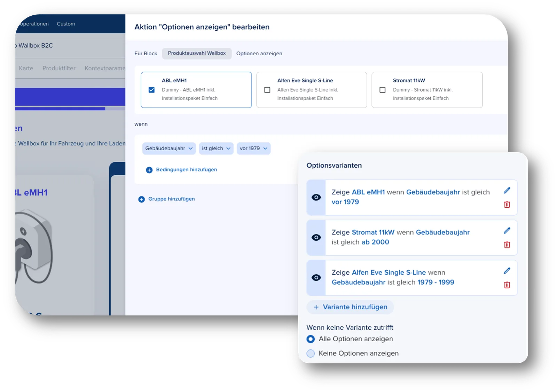Open the Karte tab
Viewport: 557px width, 392px height.
tap(26, 68)
